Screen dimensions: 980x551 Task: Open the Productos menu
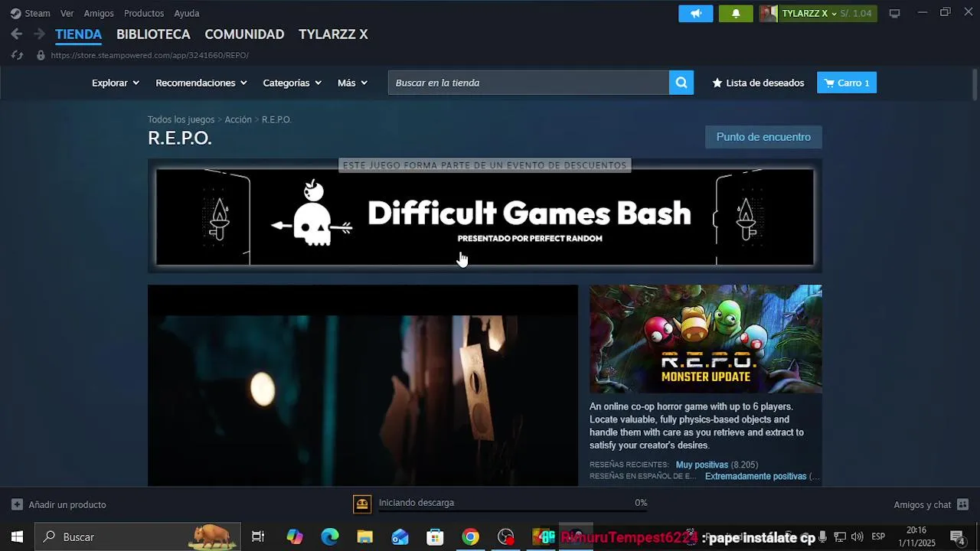[144, 13]
